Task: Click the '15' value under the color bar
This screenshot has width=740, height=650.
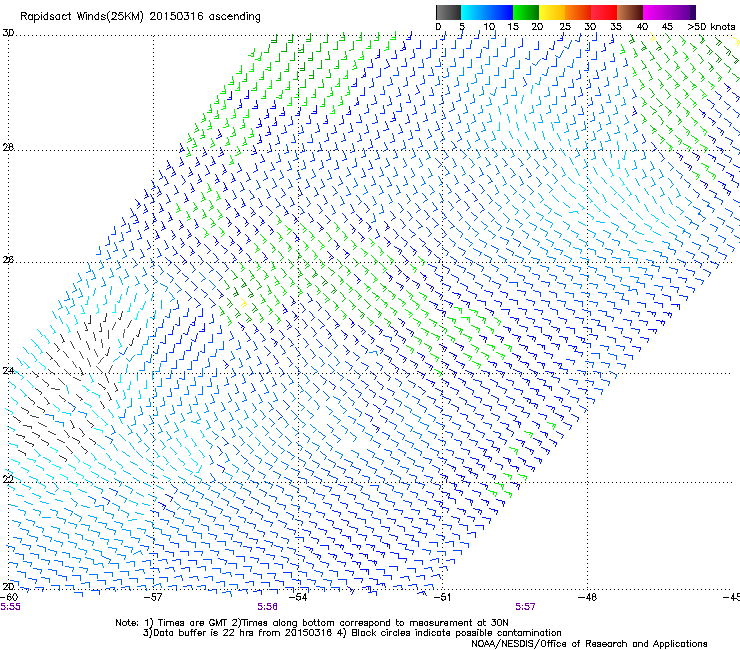Action: [513, 27]
